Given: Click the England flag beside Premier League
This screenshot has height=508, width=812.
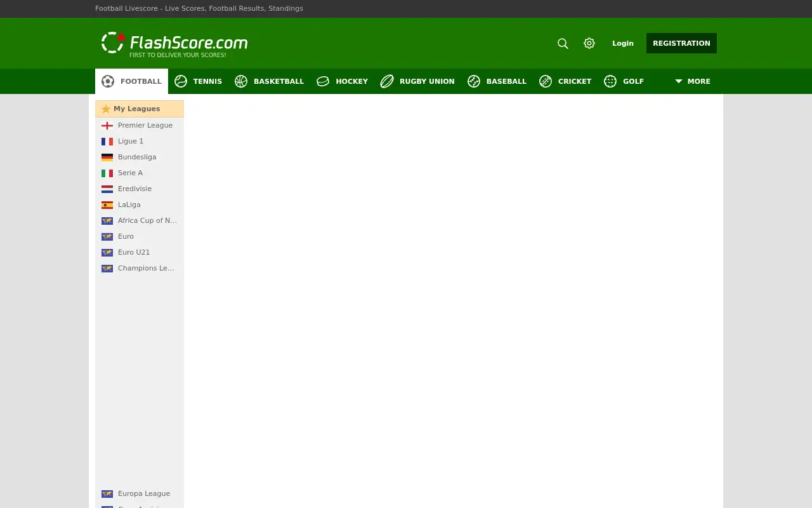Looking at the screenshot, I should pos(107,125).
